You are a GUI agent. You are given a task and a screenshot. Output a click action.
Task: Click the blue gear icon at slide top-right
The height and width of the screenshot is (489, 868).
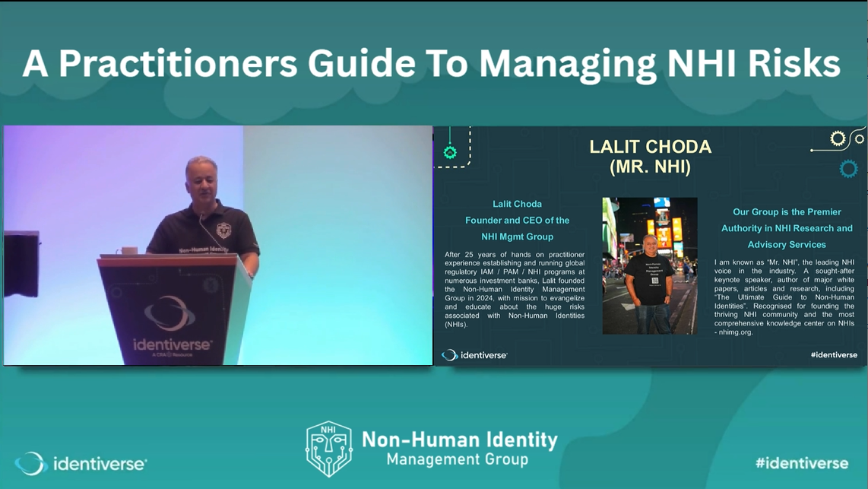[848, 168]
